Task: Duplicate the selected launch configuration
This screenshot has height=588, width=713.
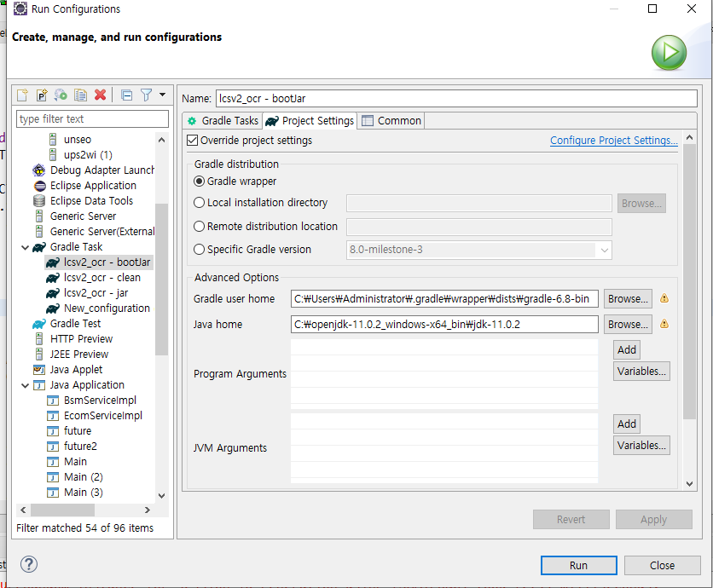Action: pyautogui.click(x=80, y=95)
